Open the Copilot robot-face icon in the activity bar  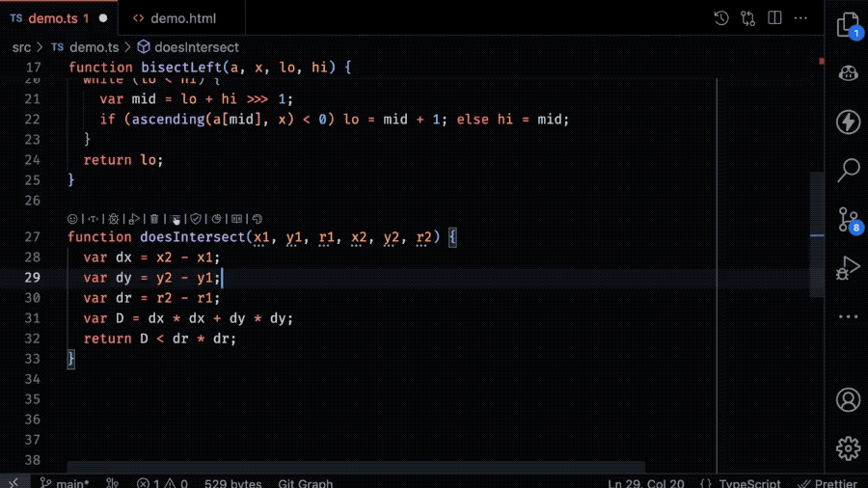[848, 73]
